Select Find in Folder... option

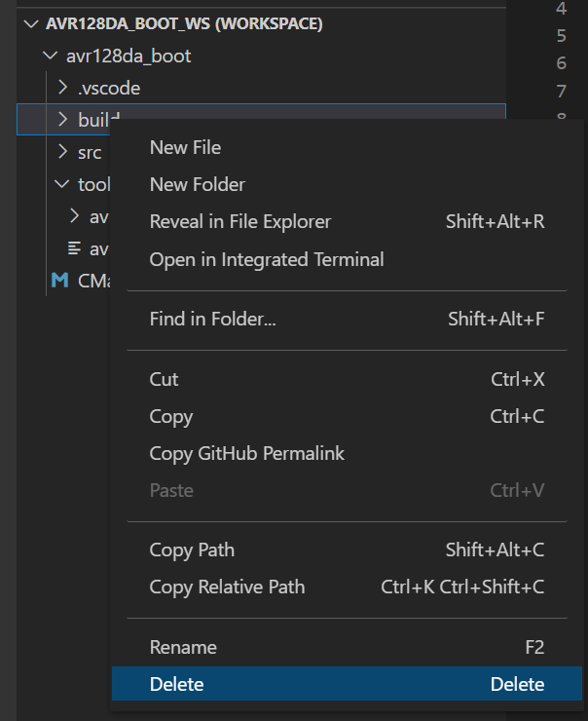coord(212,319)
